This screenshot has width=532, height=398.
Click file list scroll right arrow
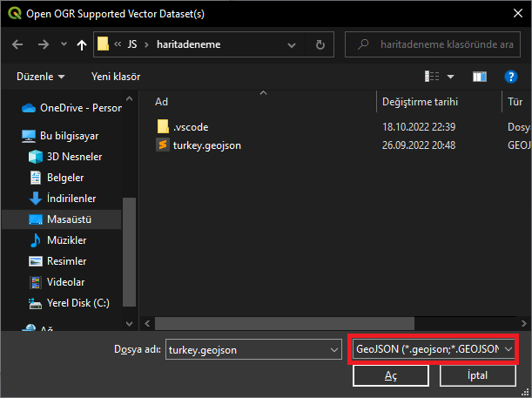tap(523, 323)
